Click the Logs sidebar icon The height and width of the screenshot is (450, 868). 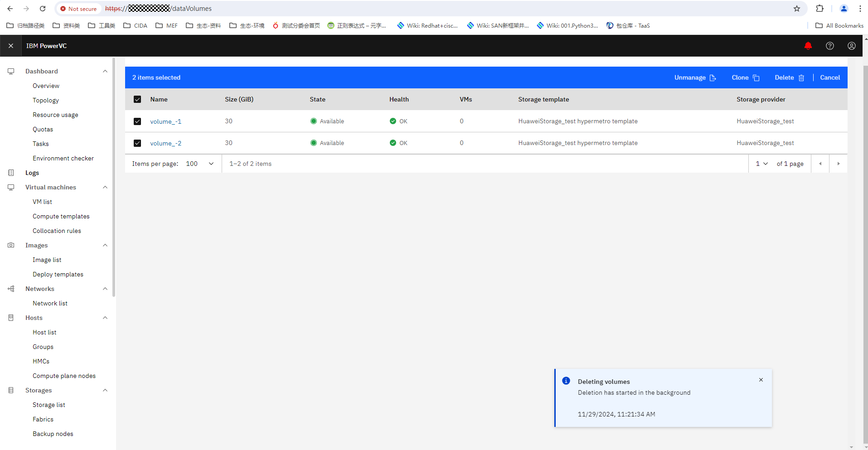[11, 173]
